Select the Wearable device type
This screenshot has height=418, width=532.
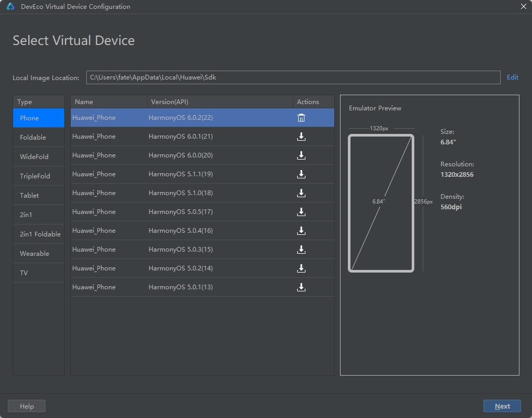pyautogui.click(x=39, y=253)
